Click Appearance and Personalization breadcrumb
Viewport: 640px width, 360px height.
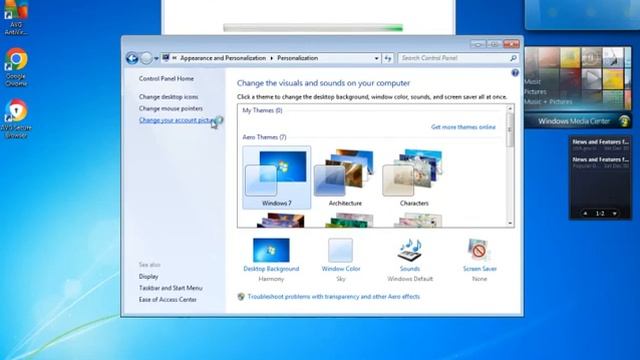click(223, 58)
